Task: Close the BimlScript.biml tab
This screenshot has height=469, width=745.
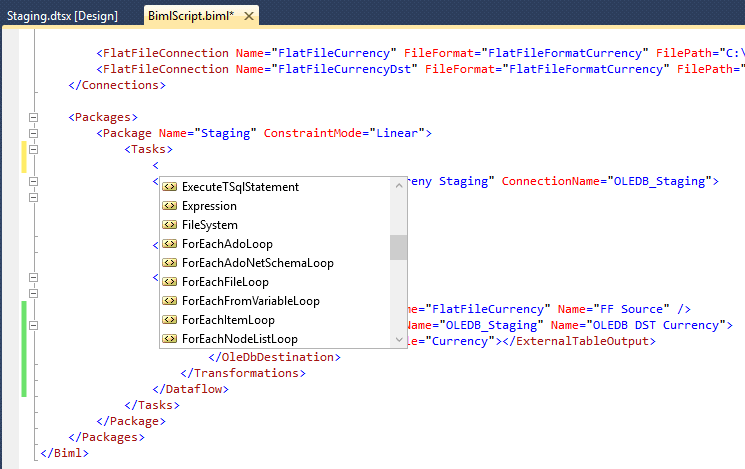Action: click(248, 16)
